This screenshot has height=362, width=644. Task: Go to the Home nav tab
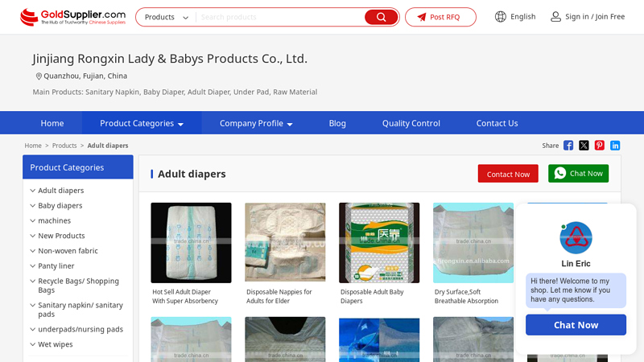[x=52, y=123]
